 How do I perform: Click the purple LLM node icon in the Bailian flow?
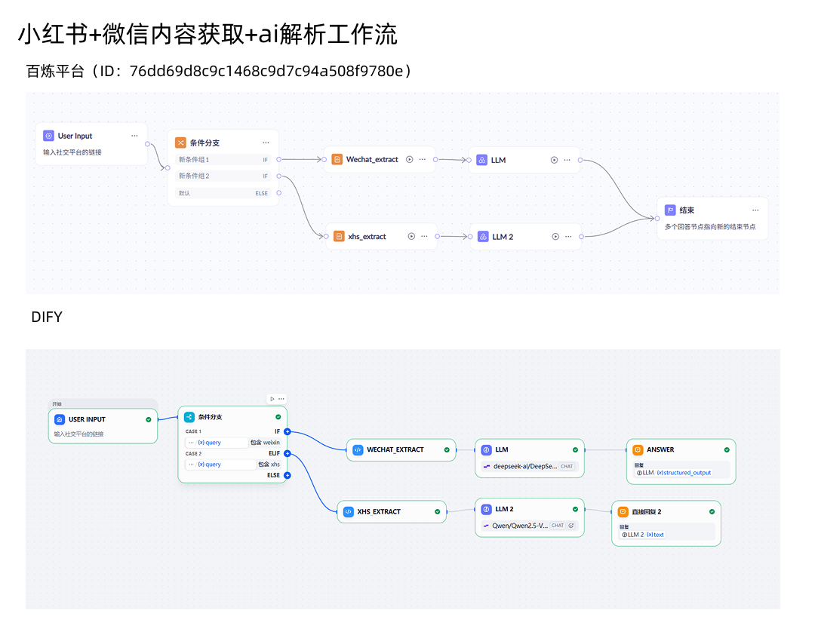tap(482, 160)
